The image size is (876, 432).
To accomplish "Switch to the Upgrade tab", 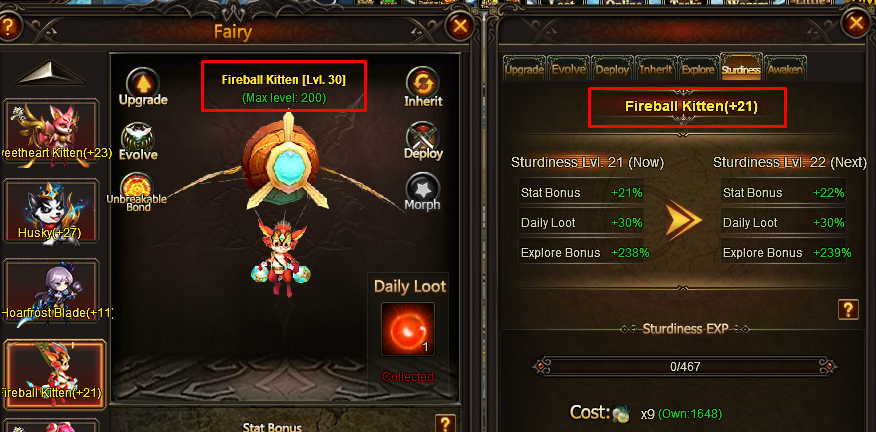I will [524, 69].
